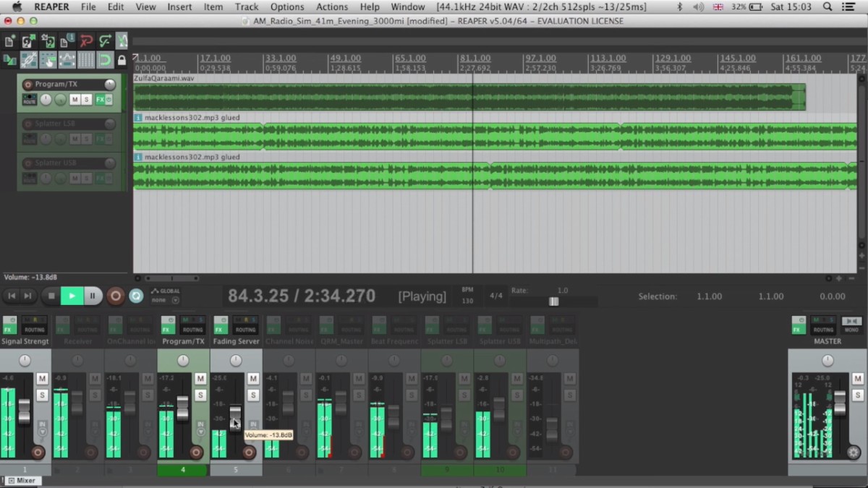Toggle the padlock locking icon
The image size is (868, 488).
(122, 60)
